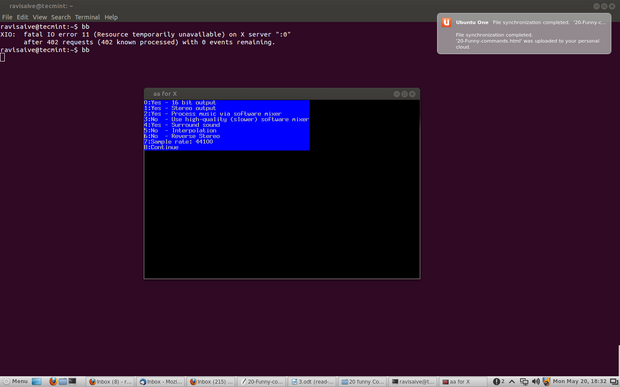The width and height of the screenshot is (620, 387).
Task: Switch to the '20 funny Co...' folder window
Action: [x=363, y=381]
